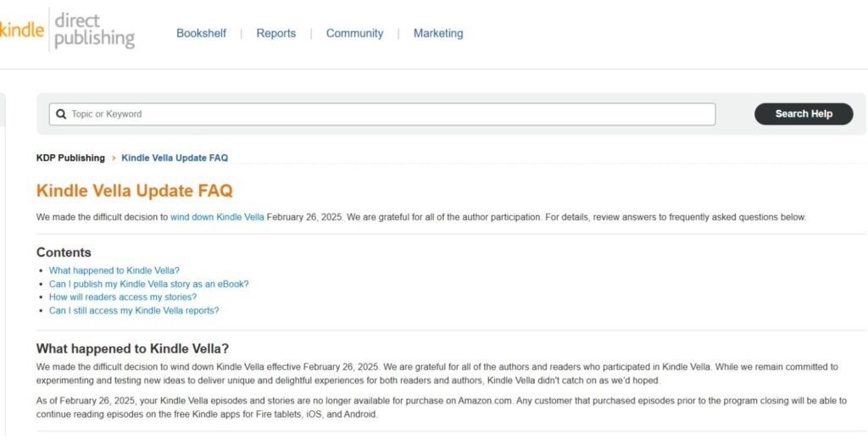Navigate to KDP Publishing breadcrumb
The height and width of the screenshot is (444, 868).
click(70, 158)
